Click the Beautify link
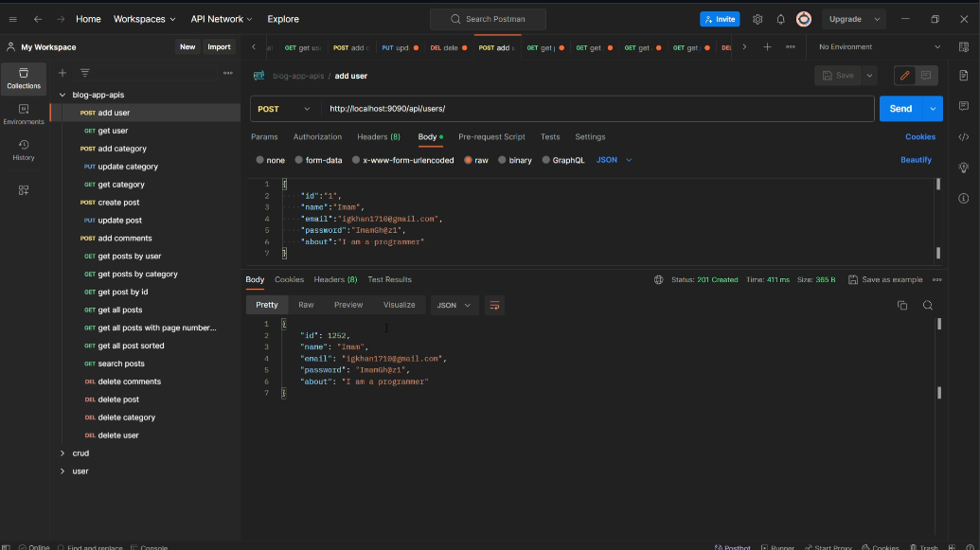The width and height of the screenshot is (980, 550). click(916, 160)
